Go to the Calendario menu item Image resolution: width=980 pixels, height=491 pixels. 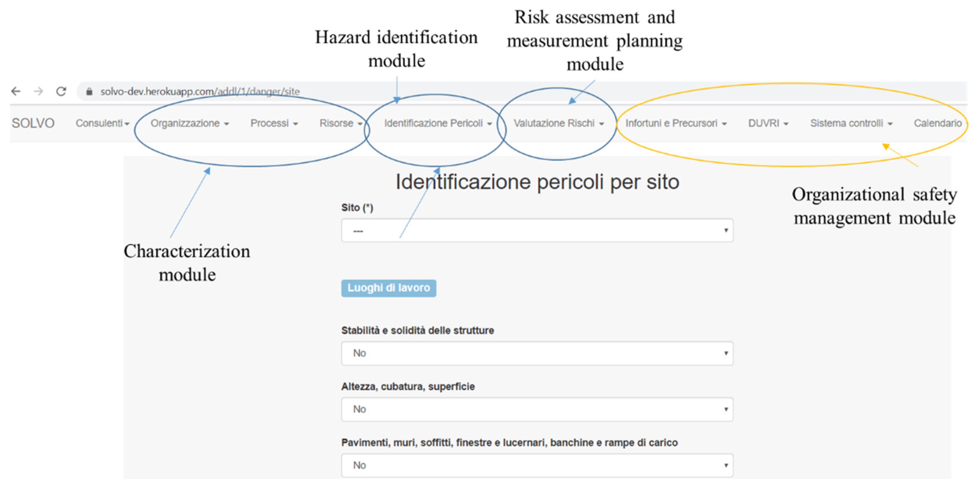click(938, 123)
